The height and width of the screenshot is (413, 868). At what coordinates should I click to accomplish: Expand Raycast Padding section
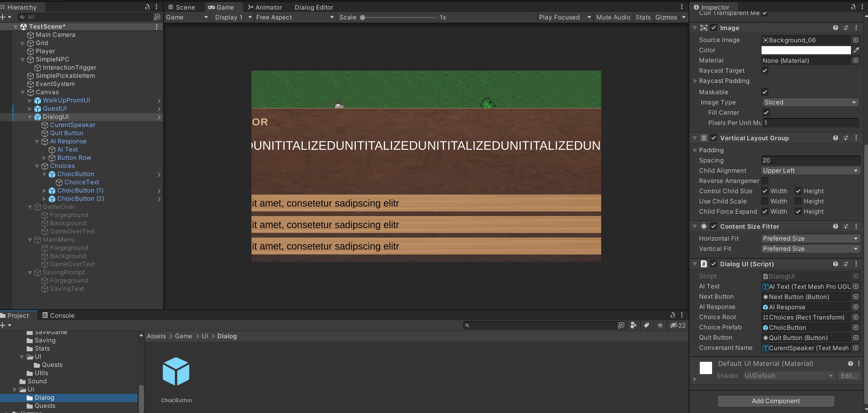[695, 81]
